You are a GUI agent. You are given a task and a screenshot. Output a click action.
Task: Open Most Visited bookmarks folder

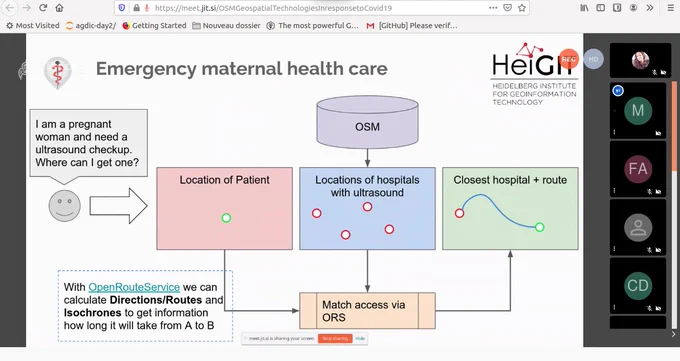33,26
